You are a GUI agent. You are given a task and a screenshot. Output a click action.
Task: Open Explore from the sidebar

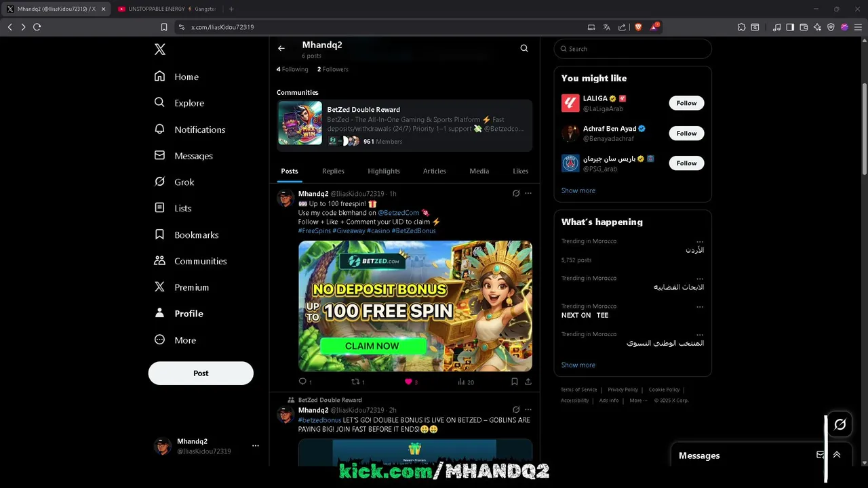click(179, 103)
